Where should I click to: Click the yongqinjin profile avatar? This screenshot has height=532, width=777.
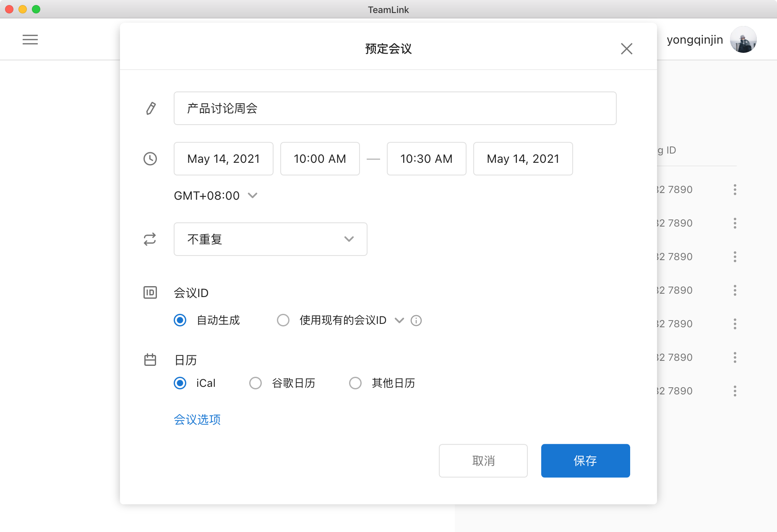[x=743, y=39]
